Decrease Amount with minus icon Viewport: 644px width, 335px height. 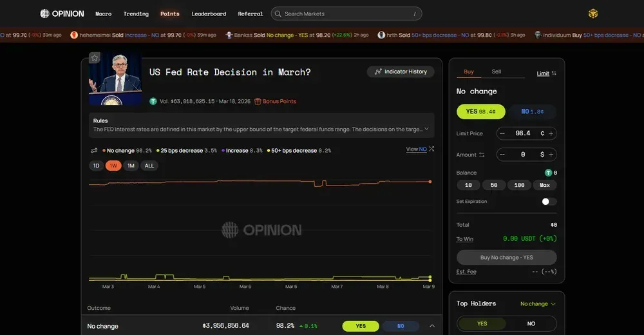[x=502, y=155]
